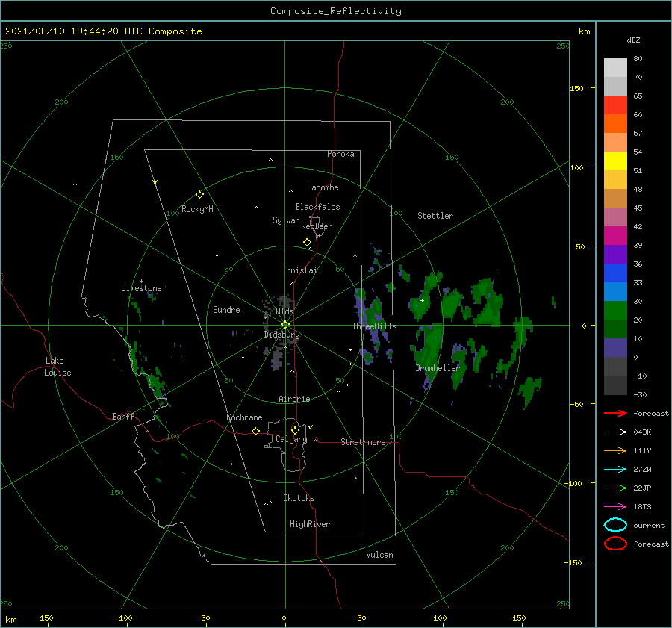Click the Okotoks label on map
This screenshot has height=628, width=672.
click(x=299, y=498)
